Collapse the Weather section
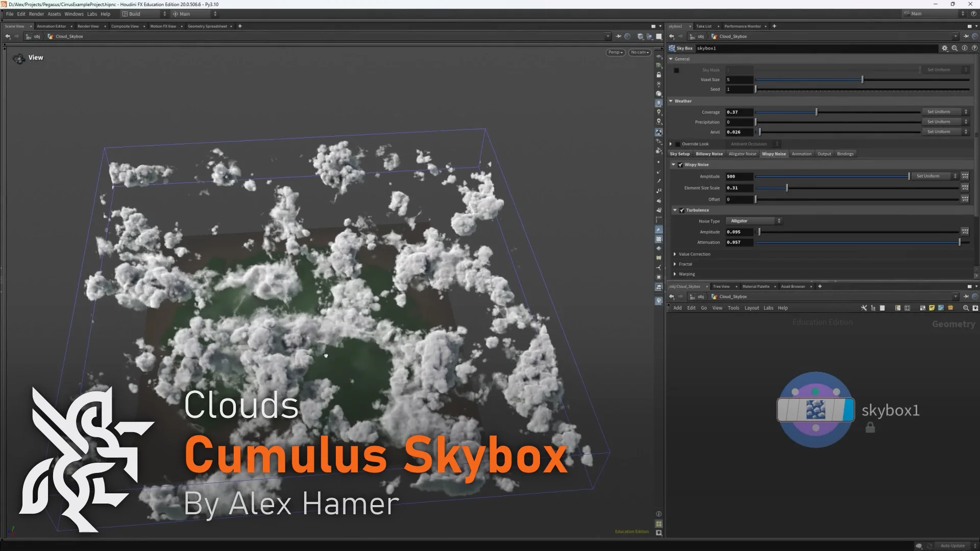980x551 pixels. (671, 101)
